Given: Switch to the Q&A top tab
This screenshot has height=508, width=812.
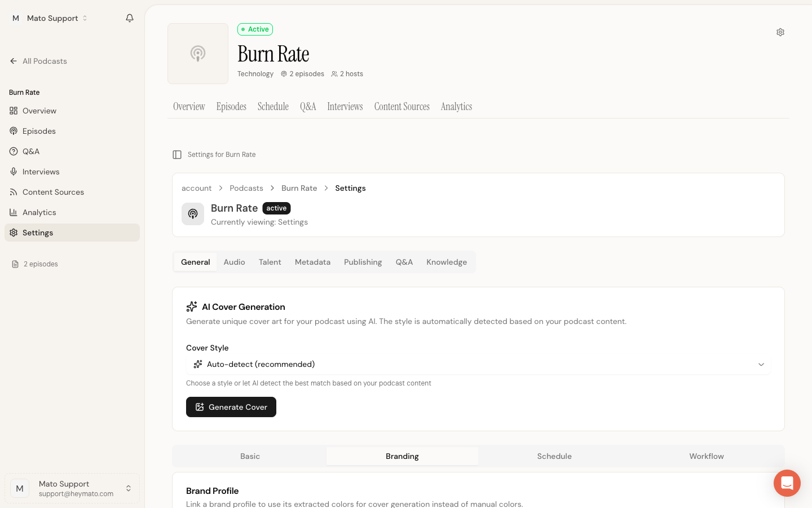Looking at the screenshot, I should [x=308, y=107].
